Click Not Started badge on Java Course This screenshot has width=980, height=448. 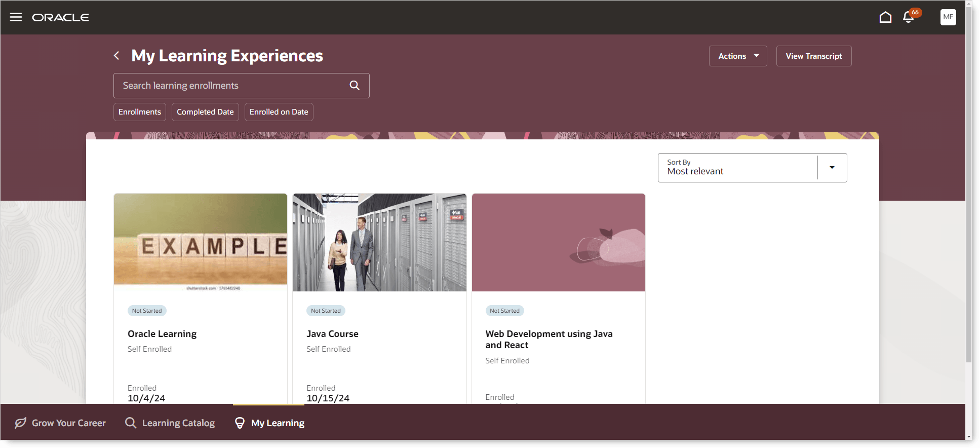point(326,311)
